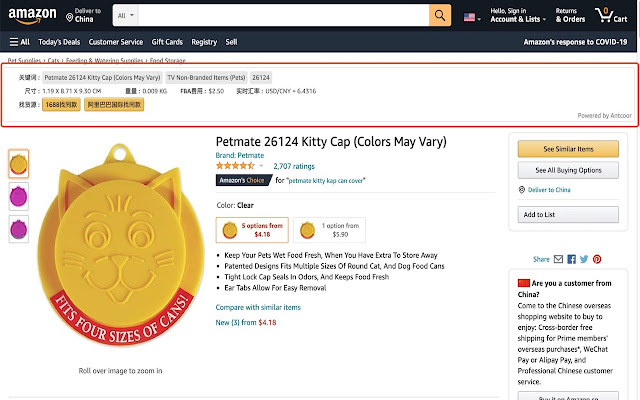The image size is (640, 400).
Task: Select the second pink product thumbnail
Action: click(19, 196)
